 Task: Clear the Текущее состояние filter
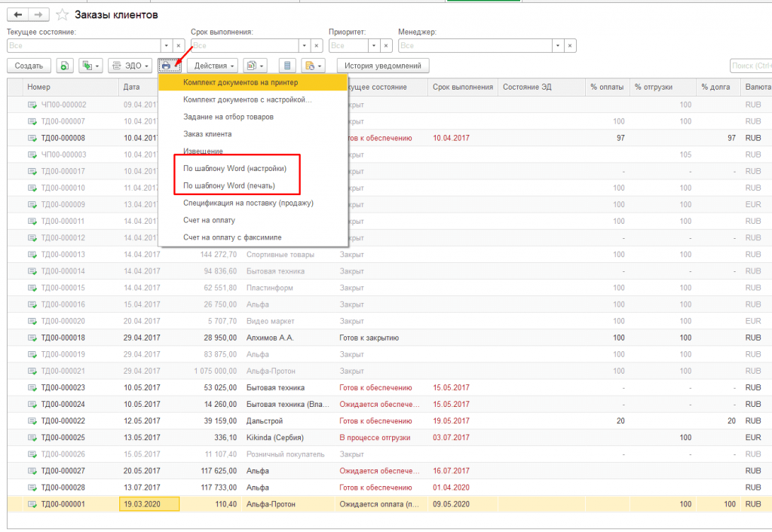point(179,46)
